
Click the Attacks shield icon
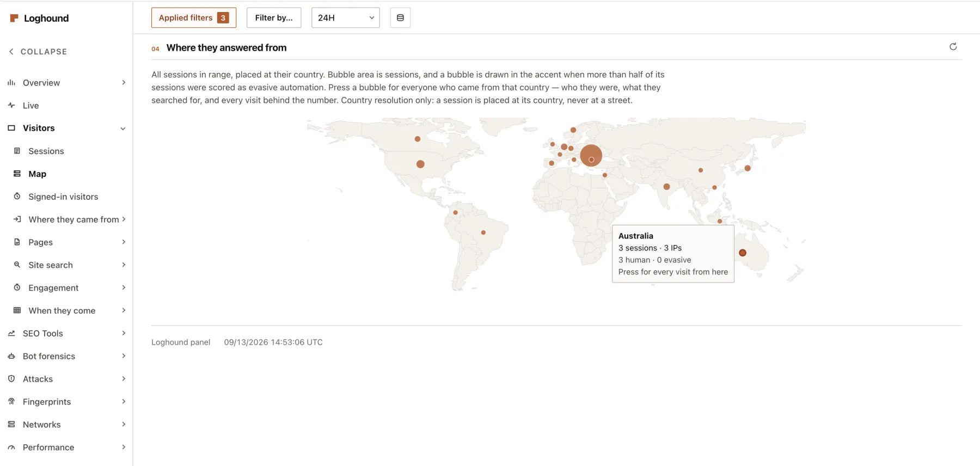(x=11, y=379)
